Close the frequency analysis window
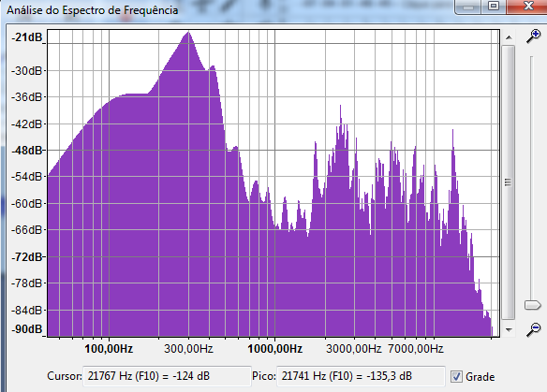This screenshot has width=547, height=392. [528, 6]
